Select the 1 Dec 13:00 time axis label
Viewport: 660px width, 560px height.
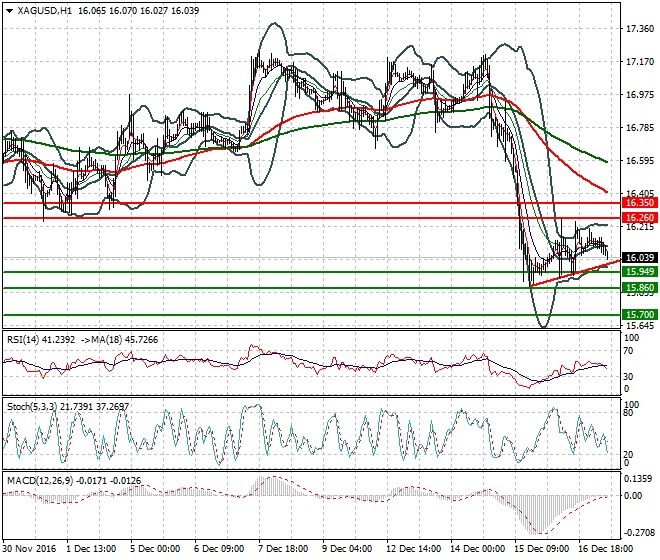coord(91,549)
